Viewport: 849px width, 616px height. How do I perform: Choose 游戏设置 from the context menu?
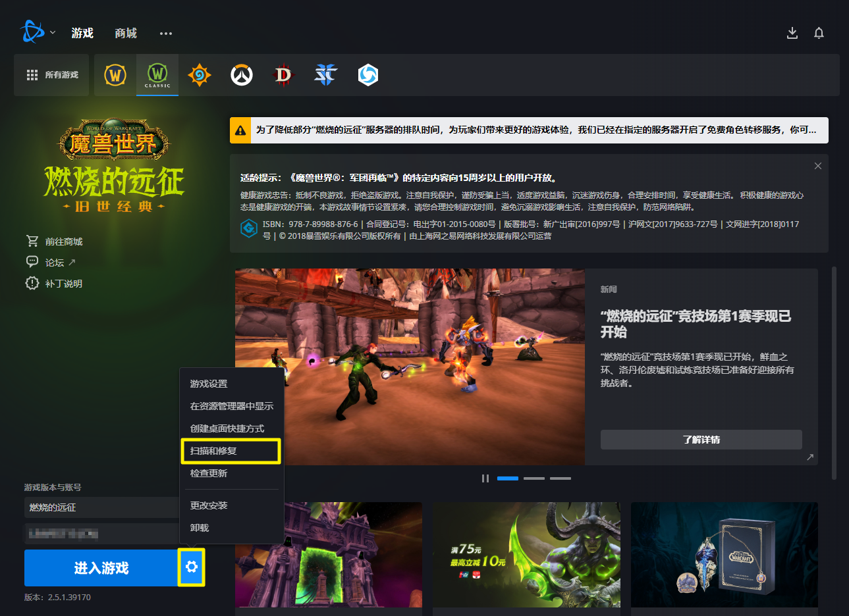click(232, 384)
